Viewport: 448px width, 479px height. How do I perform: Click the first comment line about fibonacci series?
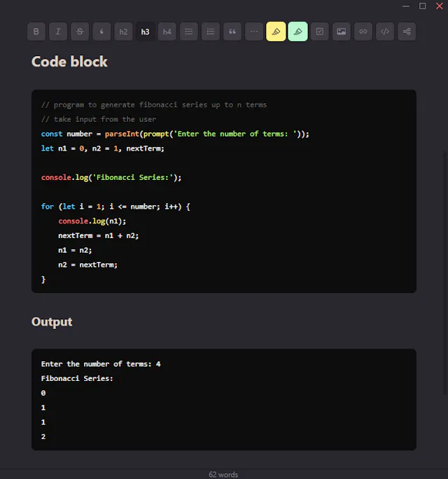154,105
